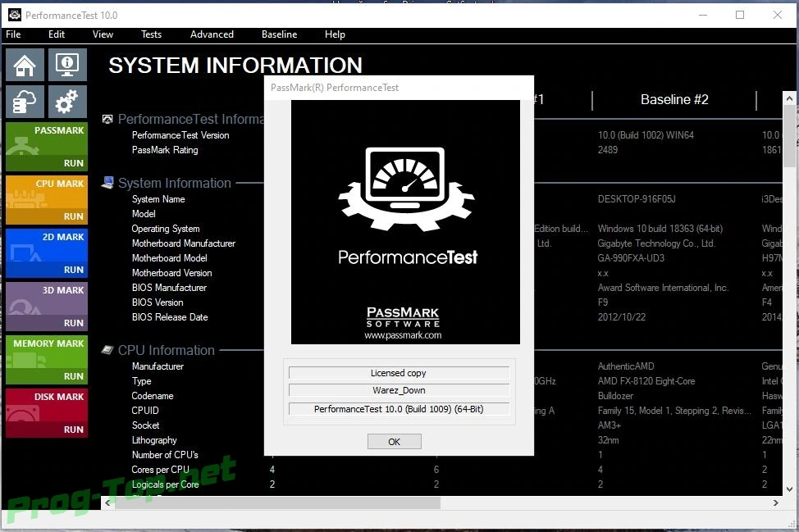Select the System Name row label
Screen dimensions: 799x532
tap(158, 199)
